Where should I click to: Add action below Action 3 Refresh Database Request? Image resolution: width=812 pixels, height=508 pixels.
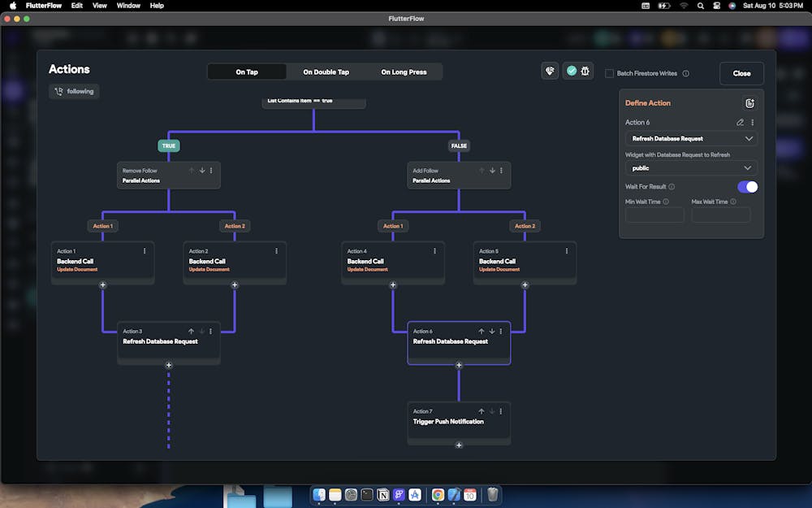tap(168, 366)
